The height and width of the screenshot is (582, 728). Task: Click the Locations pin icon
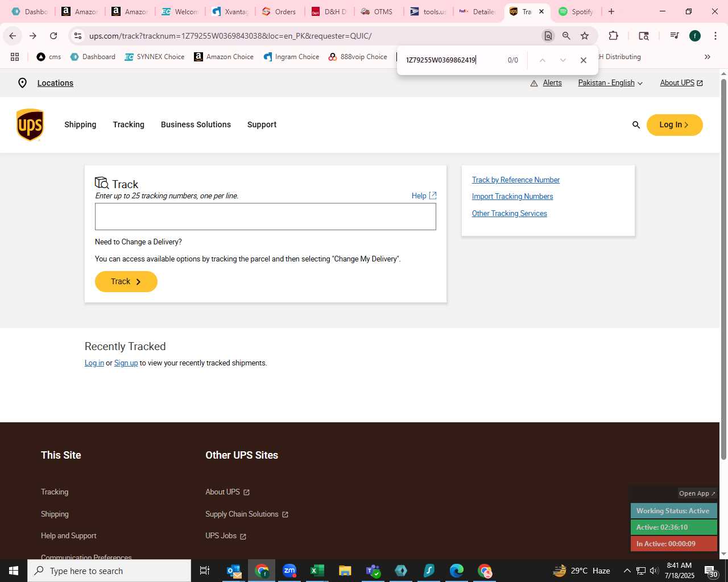click(x=23, y=83)
